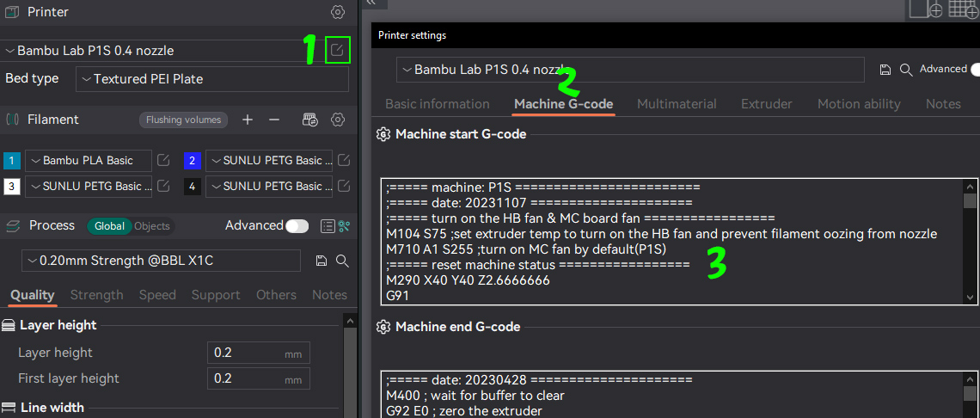Edit the Bambu PLA Basic filament preset
Viewport: 980px width, 418px height.
tap(163, 161)
